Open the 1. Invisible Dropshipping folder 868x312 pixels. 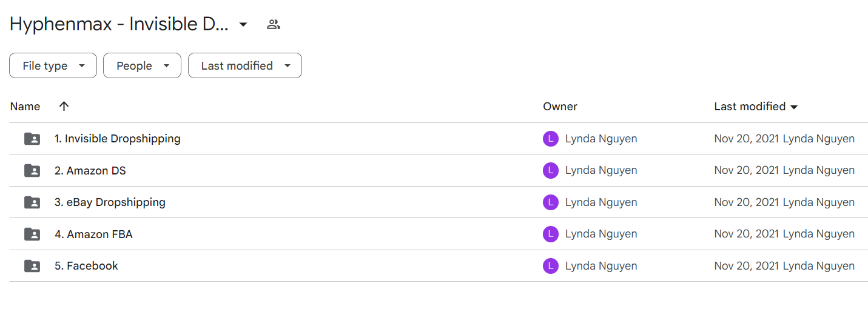118,139
